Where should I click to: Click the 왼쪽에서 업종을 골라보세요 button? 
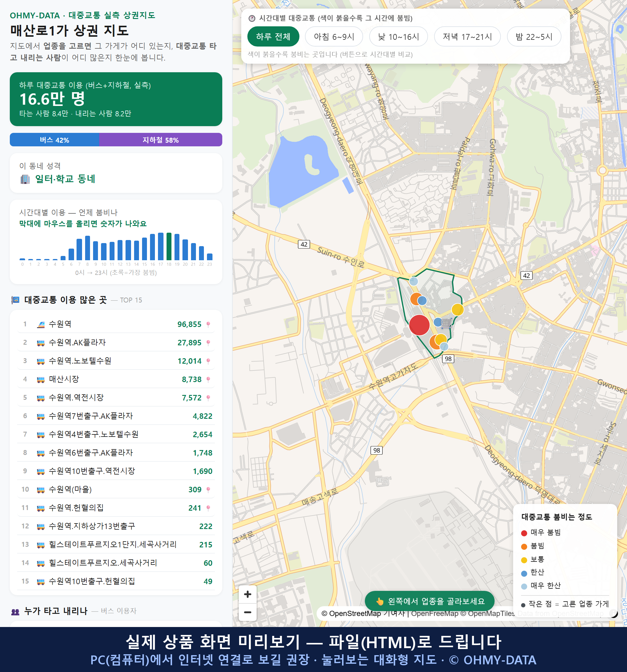[x=430, y=601]
